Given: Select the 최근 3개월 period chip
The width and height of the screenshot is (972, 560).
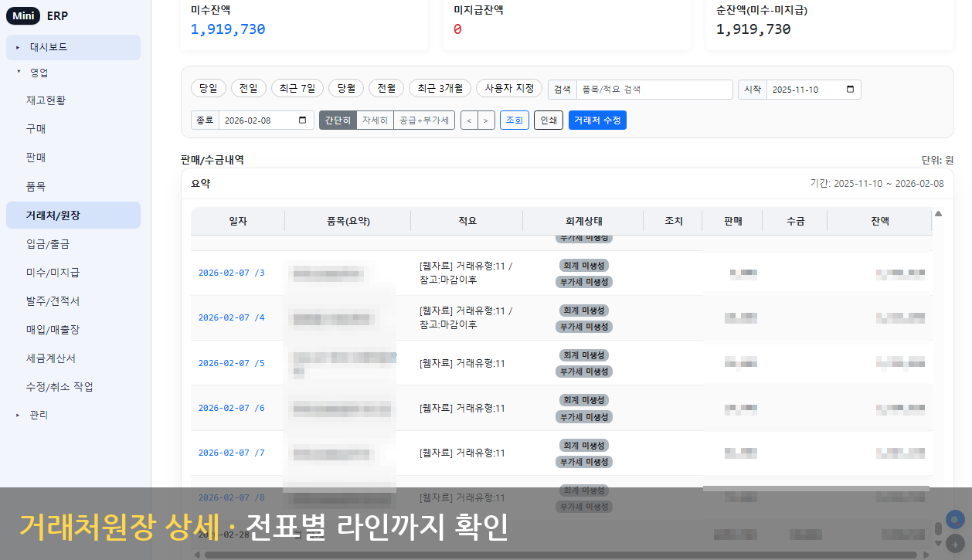Looking at the screenshot, I should [439, 89].
